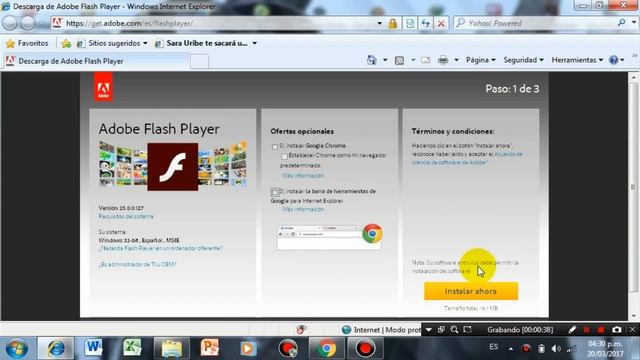Screen dimensions: 640x360
Task: Open Favoritos star button
Action: click(x=27, y=43)
